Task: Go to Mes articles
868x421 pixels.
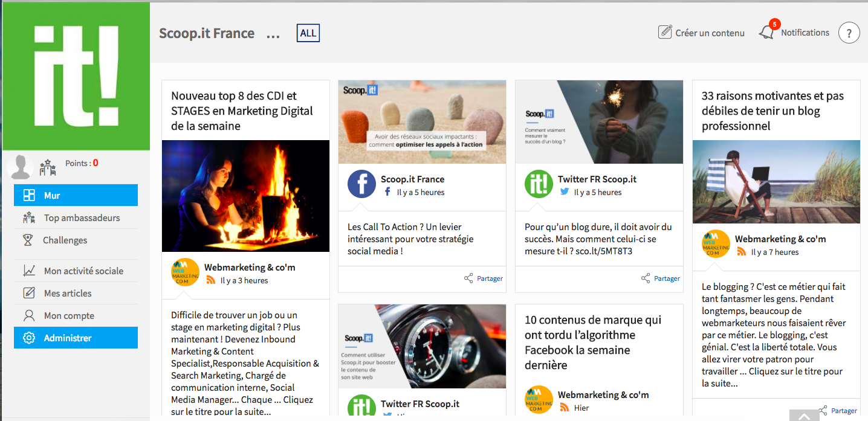Action: coord(76,293)
